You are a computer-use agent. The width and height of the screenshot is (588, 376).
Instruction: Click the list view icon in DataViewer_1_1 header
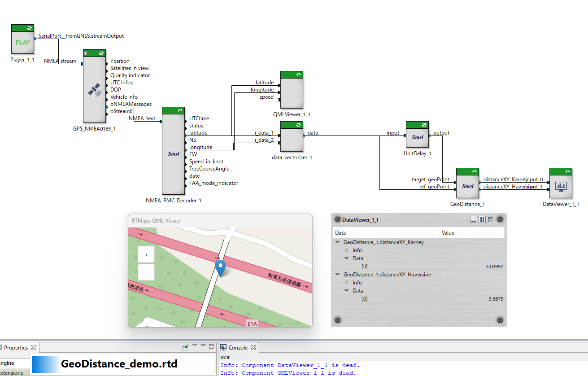pos(490,219)
